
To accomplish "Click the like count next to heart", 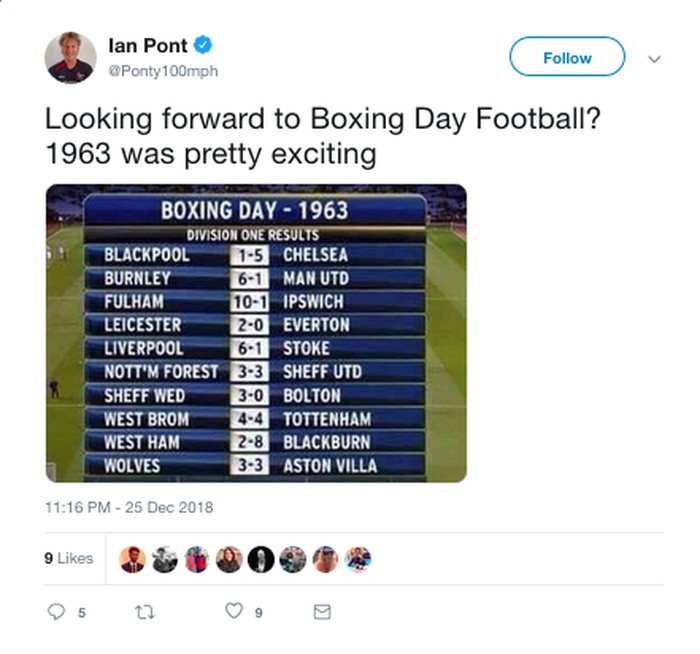I will (x=258, y=612).
